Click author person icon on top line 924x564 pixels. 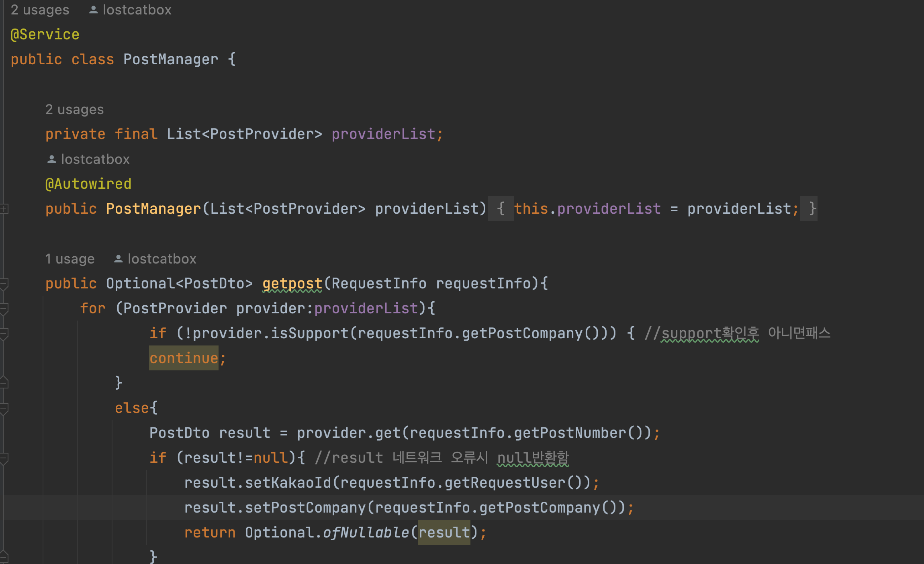(x=93, y=10)
